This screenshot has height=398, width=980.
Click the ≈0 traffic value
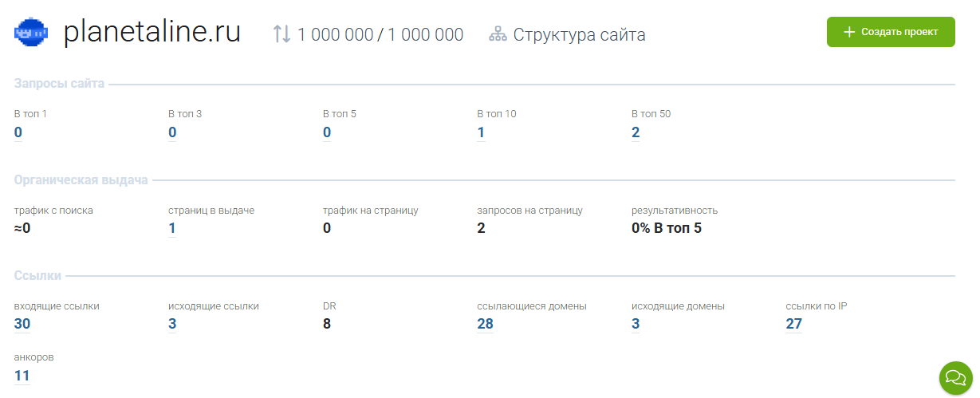(22, 228)
